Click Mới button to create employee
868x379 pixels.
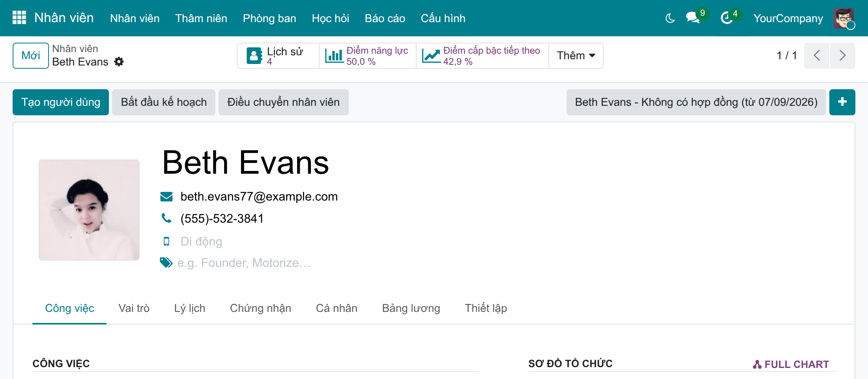click(x=31, y=56)
